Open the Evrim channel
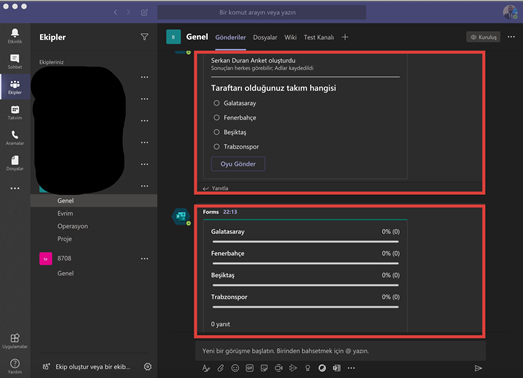Image resolution: width=523 pixels, height=378 pixels. [65, 214]
